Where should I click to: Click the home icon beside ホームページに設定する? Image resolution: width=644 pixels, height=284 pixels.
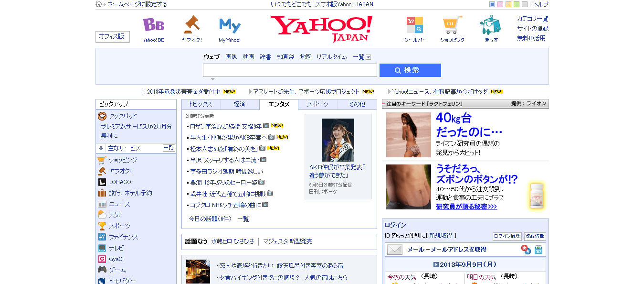(99, 4)
